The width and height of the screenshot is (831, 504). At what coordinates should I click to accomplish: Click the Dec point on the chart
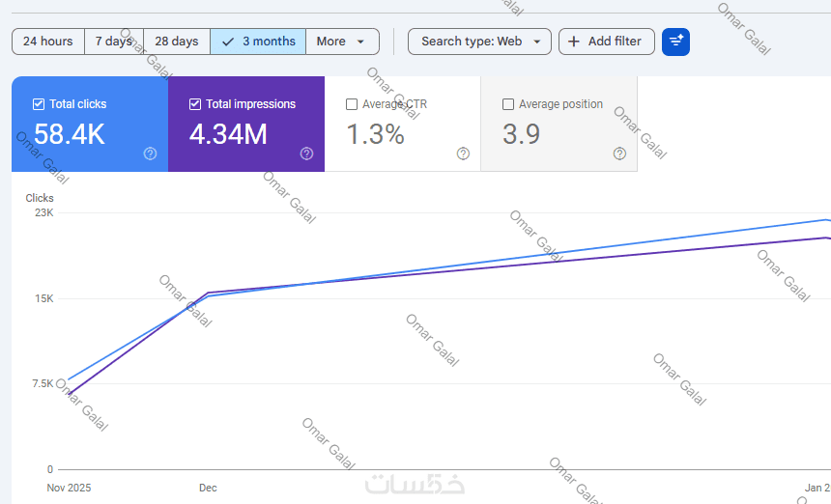[207, 294]
